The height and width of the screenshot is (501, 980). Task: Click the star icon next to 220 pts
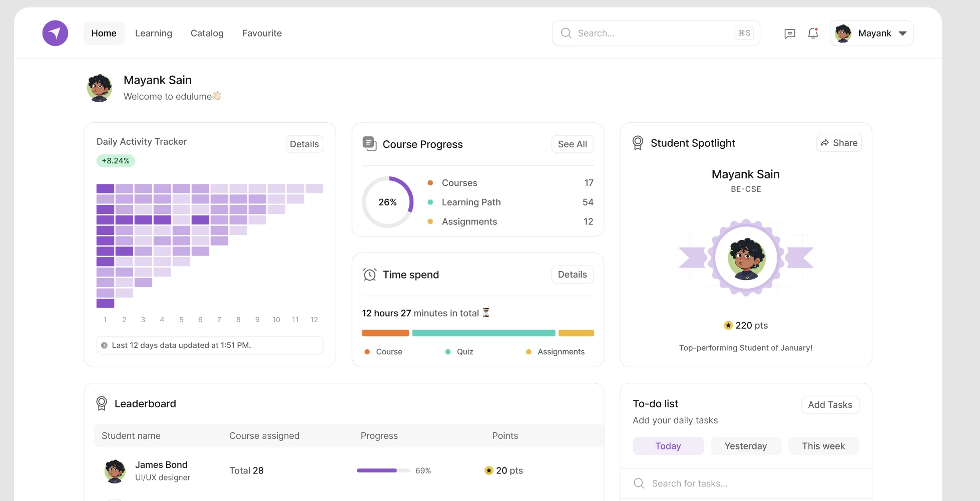[x=728, y=325]
